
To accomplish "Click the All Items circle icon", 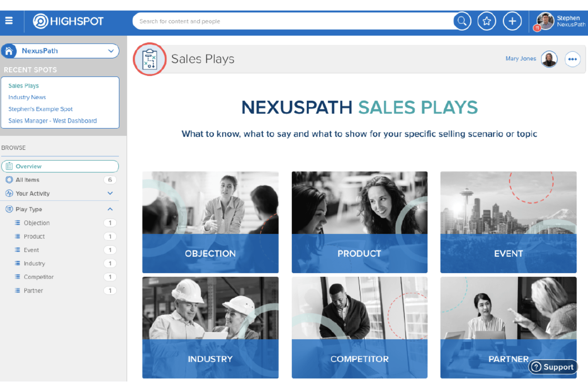I will point(9,180).
